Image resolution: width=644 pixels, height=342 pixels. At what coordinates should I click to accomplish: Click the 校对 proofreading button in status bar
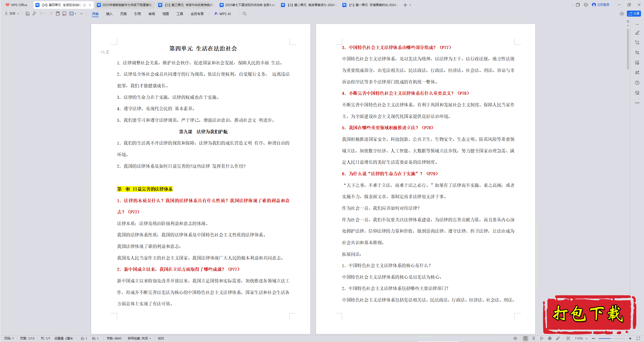pyautogui.click(x=161, y=338)
